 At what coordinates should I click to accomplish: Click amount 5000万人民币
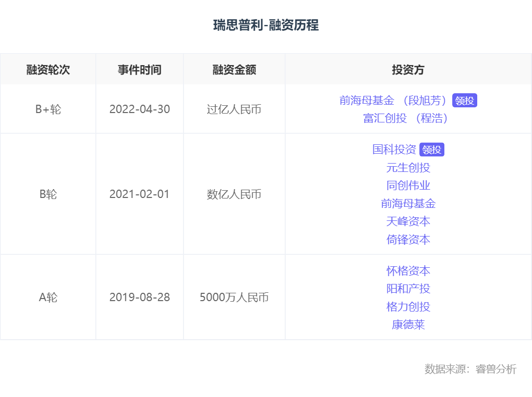pyautogui.click(x=234, y=297)
